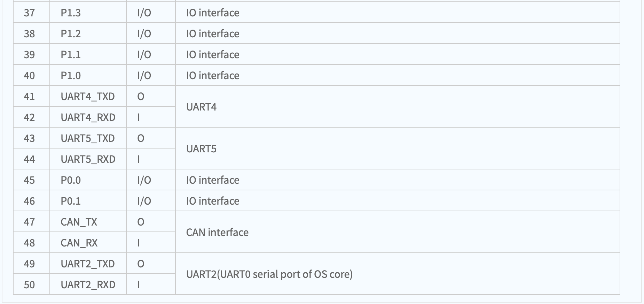Screen dimensions: 644x304
Task: Click the P1.1 pin name
Action: 71,55
